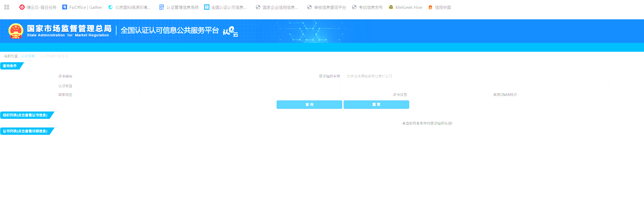Click the 认e云 logo in the banner
Viewport: 644px width, 203px height.
[x=230, y=31]
